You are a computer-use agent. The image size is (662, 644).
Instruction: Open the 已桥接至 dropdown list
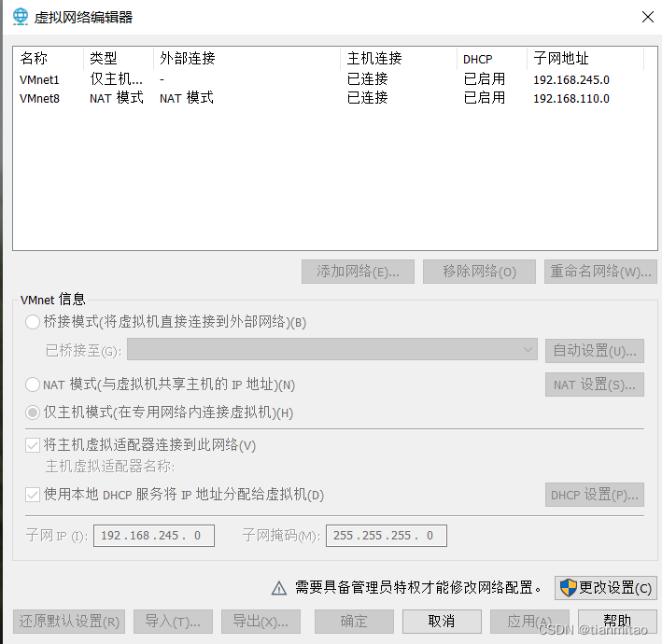coord(331,350)
